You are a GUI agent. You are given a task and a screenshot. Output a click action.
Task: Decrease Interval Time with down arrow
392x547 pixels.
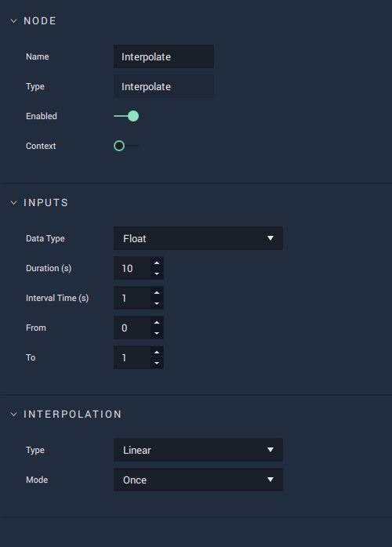pos(157,303)
